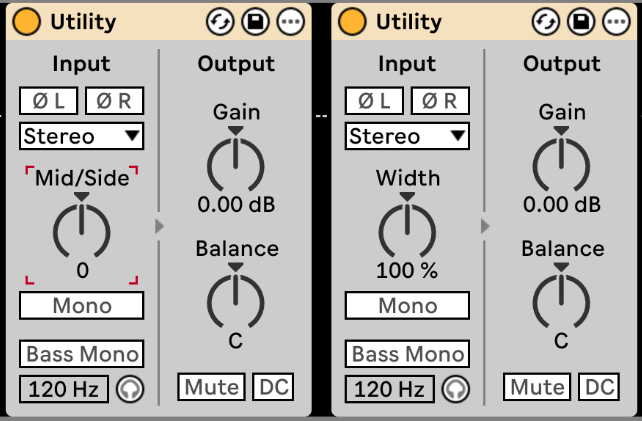Enable Mono switch on the left Utility
Image resolution: width=642 pixels, height=421 pixels.
pyautogui.click(x=81, y=306)
